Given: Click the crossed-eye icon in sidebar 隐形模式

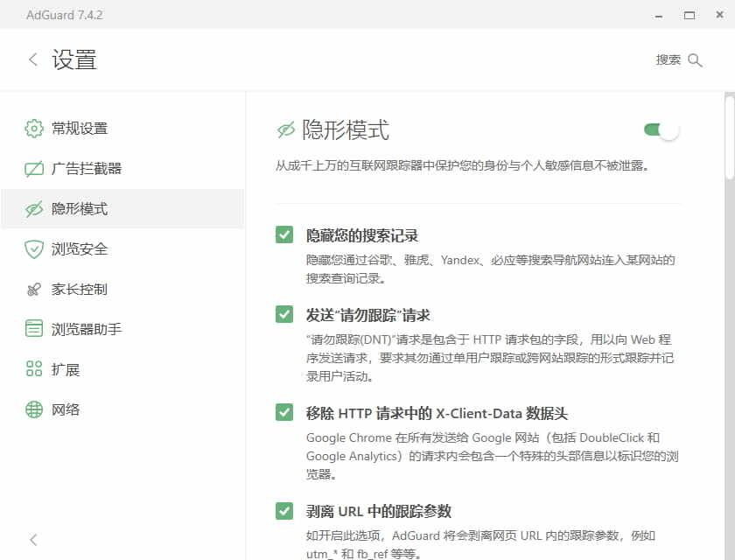Looking at the screenshot, I should (x=34, y=209).
